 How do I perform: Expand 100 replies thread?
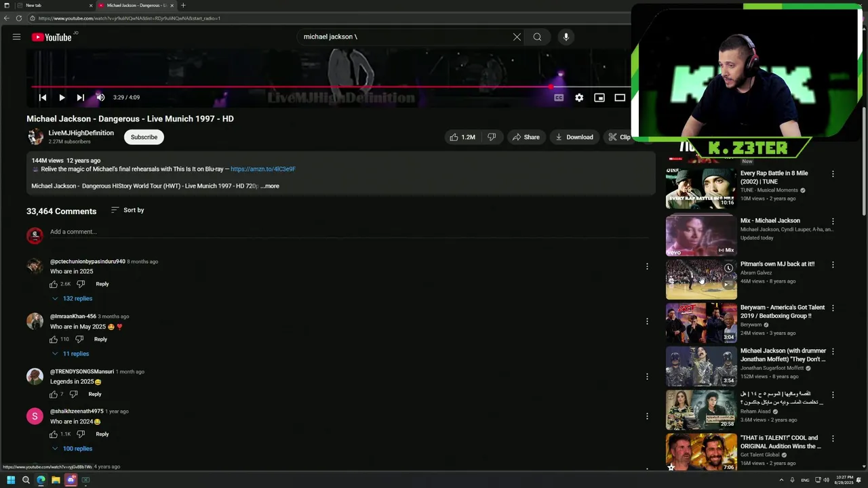coord(72,449)
